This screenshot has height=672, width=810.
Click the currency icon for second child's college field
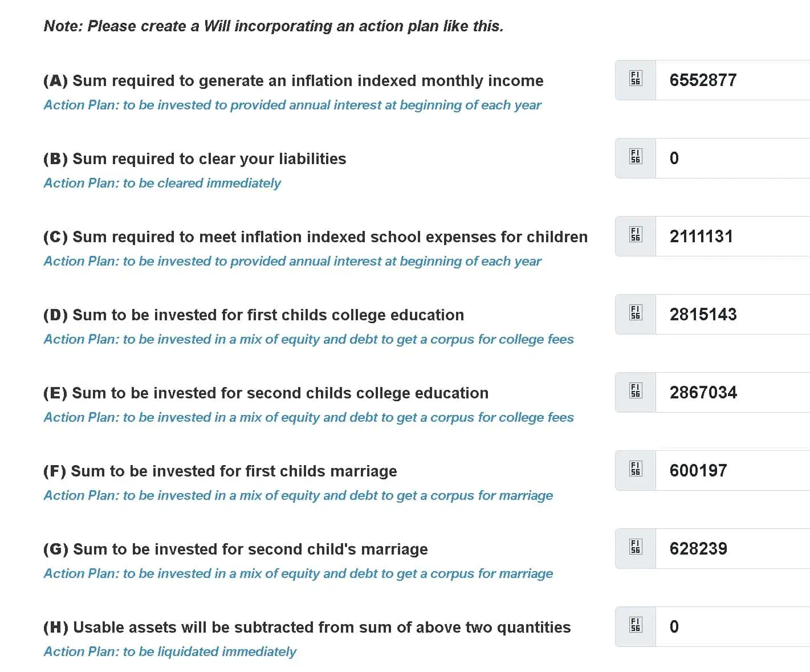pos(634,392)
